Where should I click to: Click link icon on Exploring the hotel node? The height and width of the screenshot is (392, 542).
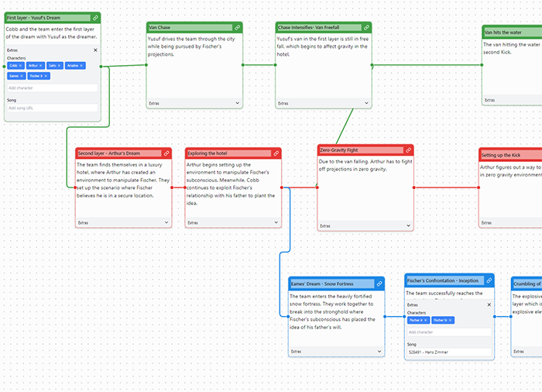coord(276,153)
